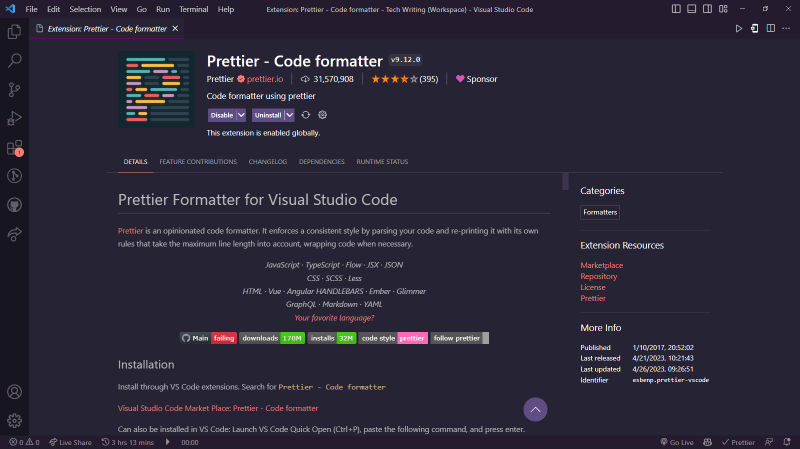Open notifications bell in status bar
The height and width of the screenshot is (449, 800).
[787, 442]
